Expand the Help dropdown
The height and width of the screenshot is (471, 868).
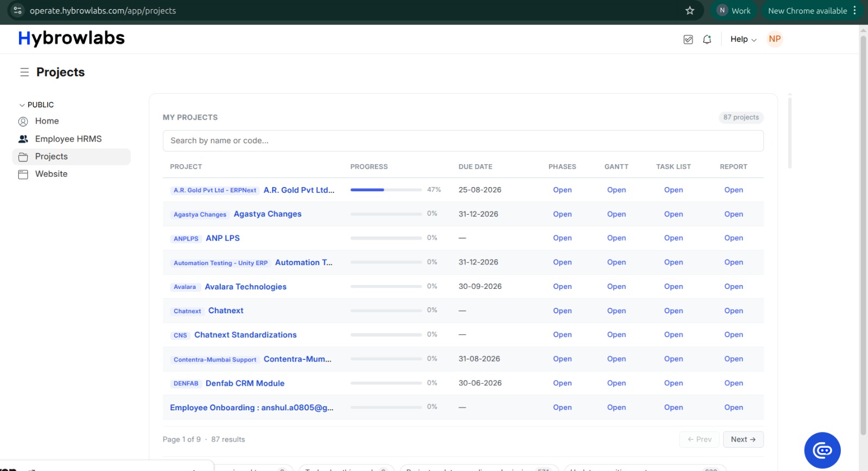743,39
